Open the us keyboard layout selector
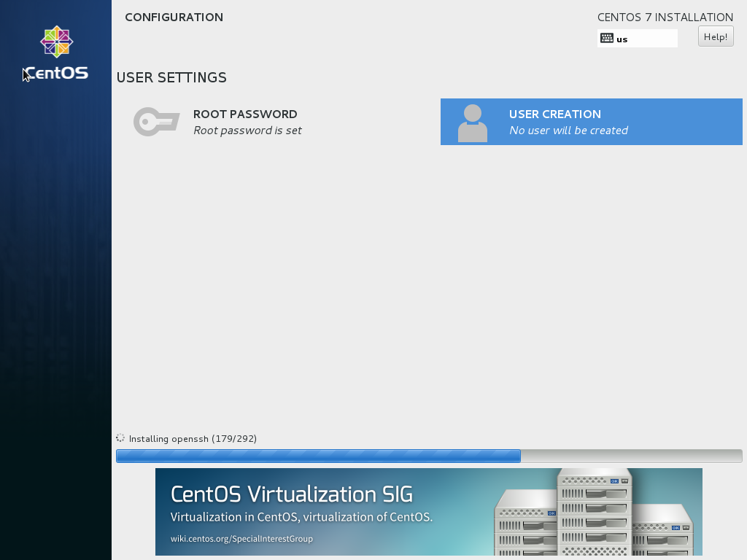747x560 pixels. pos(637,37)
